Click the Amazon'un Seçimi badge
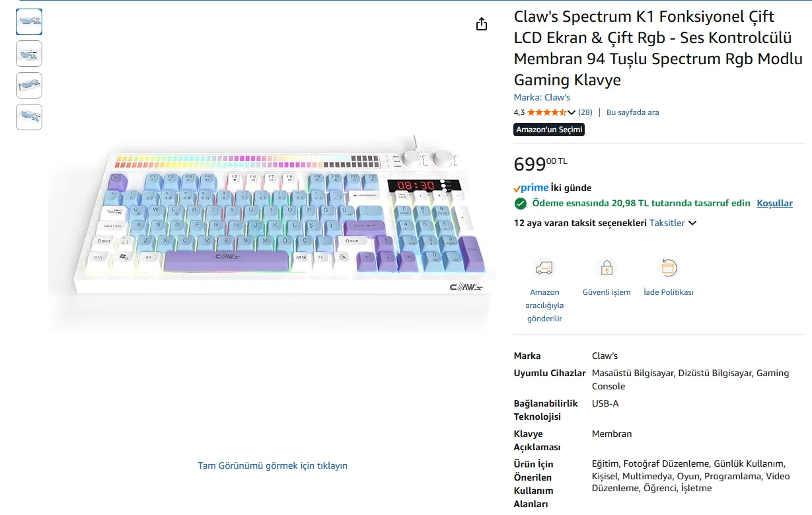 click(549, 130)
